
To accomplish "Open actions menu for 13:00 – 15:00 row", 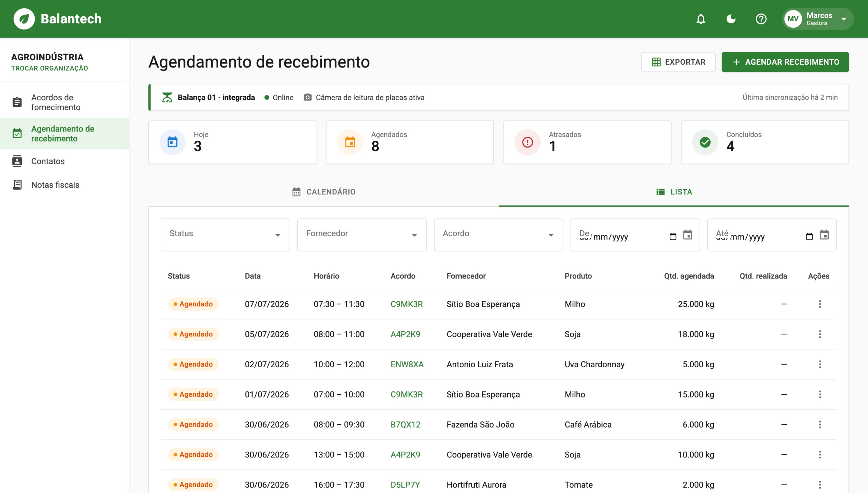I will coord(820,455).
